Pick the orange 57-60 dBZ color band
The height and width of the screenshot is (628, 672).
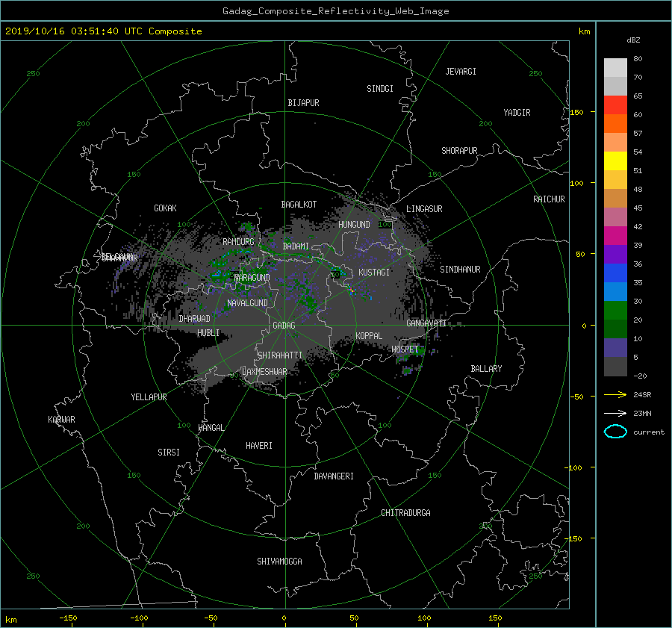615,124
